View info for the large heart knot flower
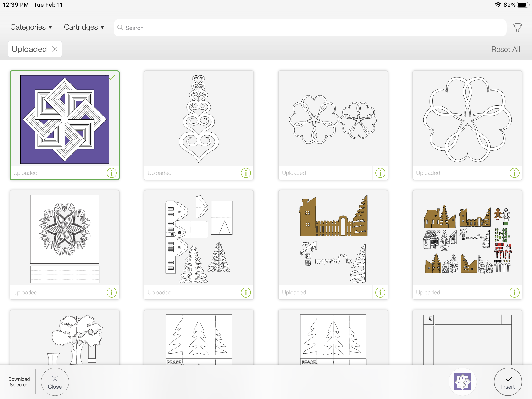 pos(514,173)
